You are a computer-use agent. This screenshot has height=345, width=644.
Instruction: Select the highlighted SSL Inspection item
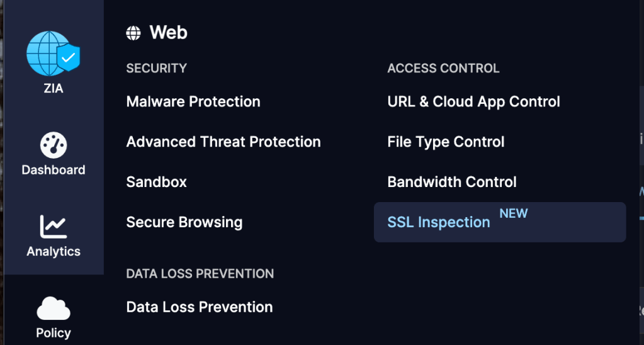[x=439, y=223]
